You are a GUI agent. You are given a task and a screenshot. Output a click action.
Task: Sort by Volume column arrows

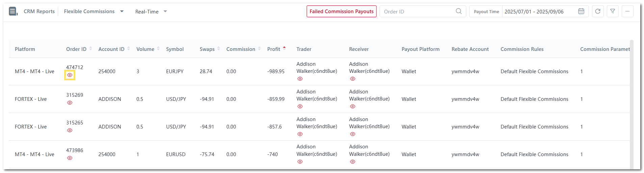(158, 49)
